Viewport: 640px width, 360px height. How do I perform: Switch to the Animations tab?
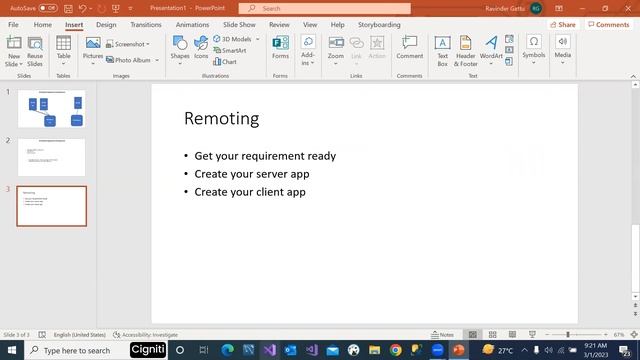pos(192,24)
